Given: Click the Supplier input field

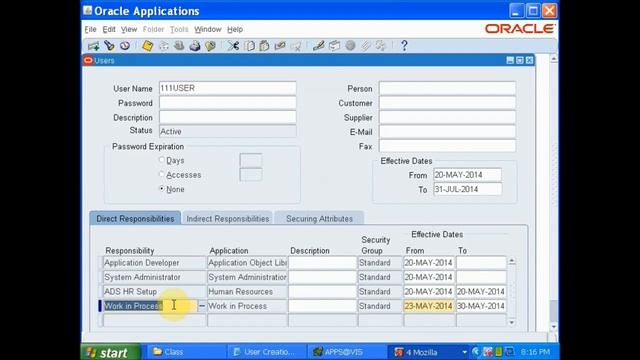Looking at the screenshot, I should 447,117.
